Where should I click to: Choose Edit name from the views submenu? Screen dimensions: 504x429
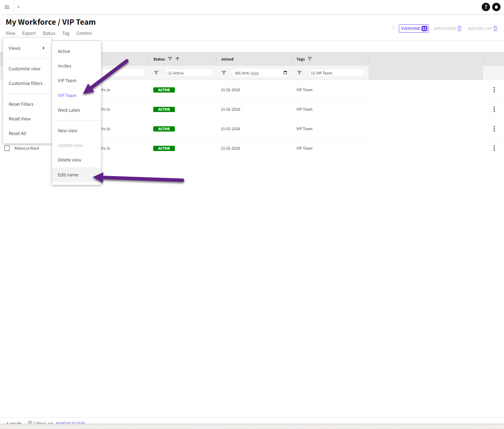coord(68,175)
